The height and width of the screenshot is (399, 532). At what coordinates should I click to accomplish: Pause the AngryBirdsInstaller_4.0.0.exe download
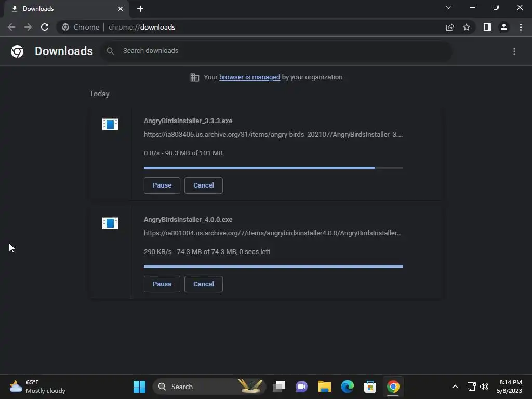162,284
